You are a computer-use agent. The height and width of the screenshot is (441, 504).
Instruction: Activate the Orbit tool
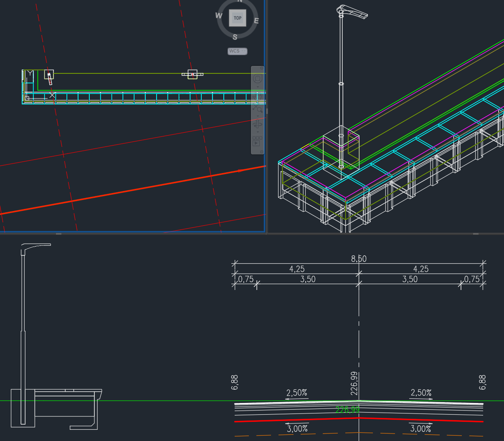(x=257, y=125)
